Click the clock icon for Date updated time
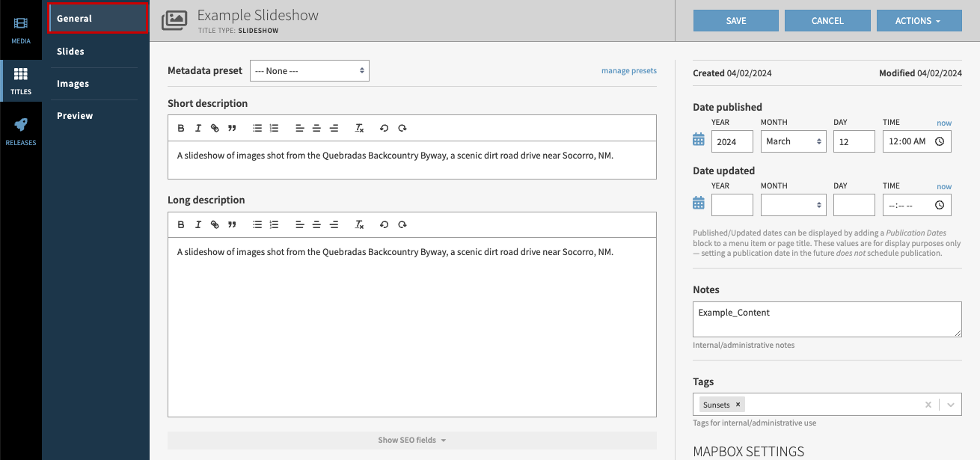Viewport: 980px width, 460px height. tap(939, 205)
